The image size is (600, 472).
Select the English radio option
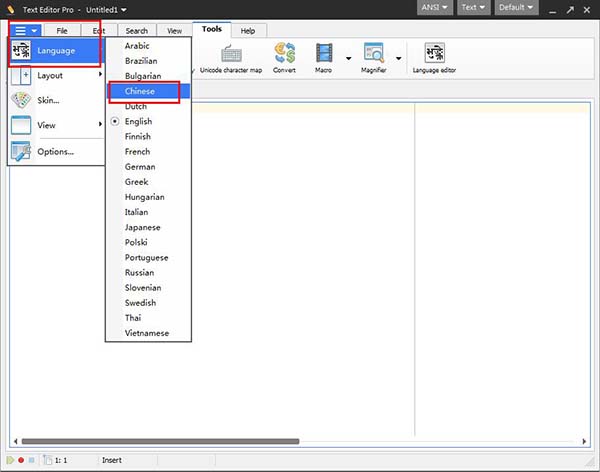138,121
